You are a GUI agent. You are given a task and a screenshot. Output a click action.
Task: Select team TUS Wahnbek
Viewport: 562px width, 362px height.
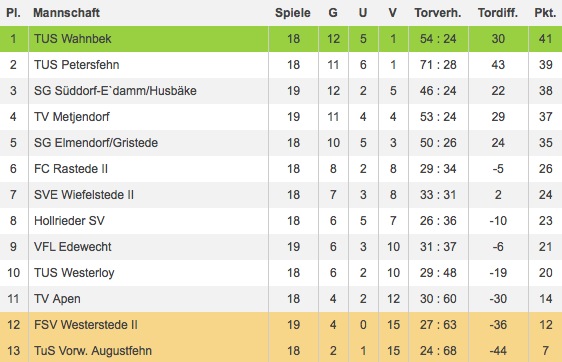coord(73,39)
